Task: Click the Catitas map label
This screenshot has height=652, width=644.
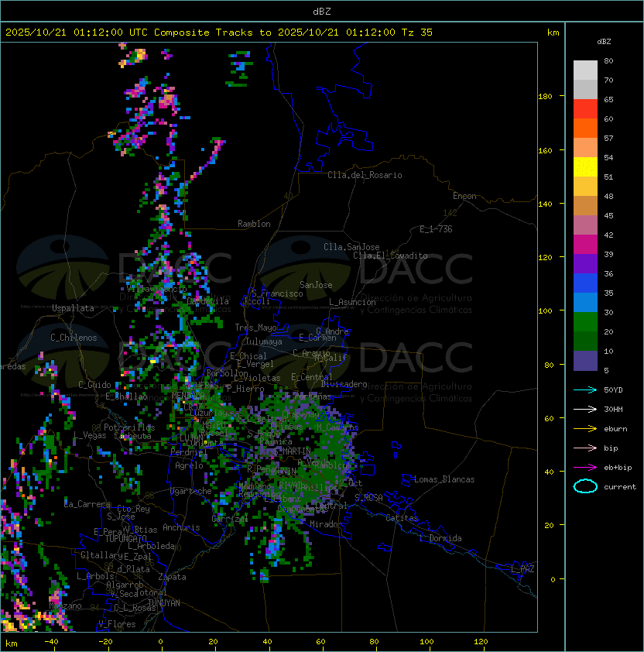Action: tap(402, 518)
